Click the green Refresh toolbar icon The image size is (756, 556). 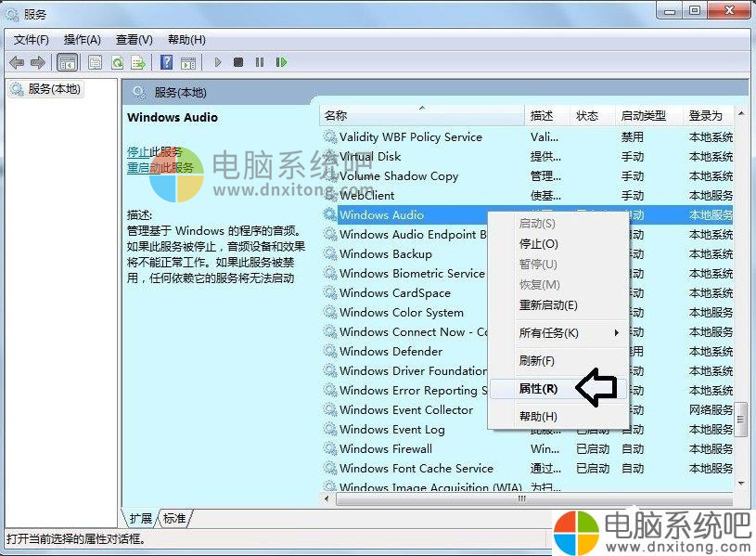pos(117,62)
